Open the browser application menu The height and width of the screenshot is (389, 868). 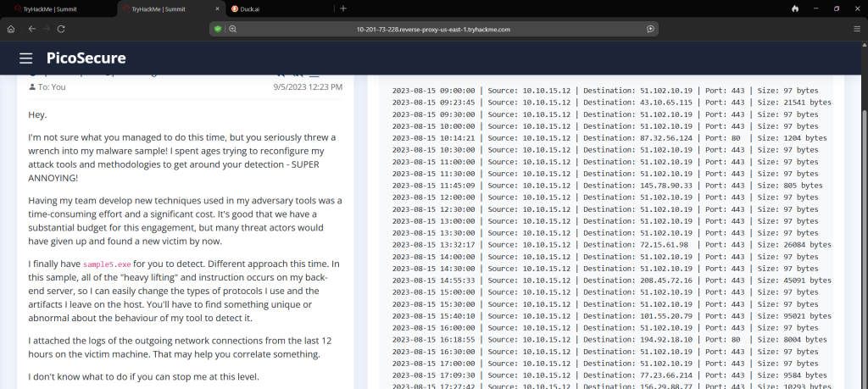[x=857, y=28]
